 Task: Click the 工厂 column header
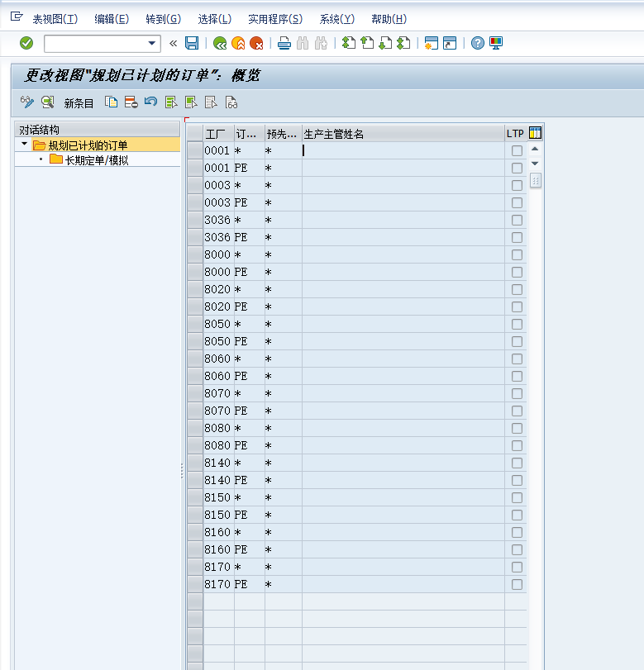(218, 134)
